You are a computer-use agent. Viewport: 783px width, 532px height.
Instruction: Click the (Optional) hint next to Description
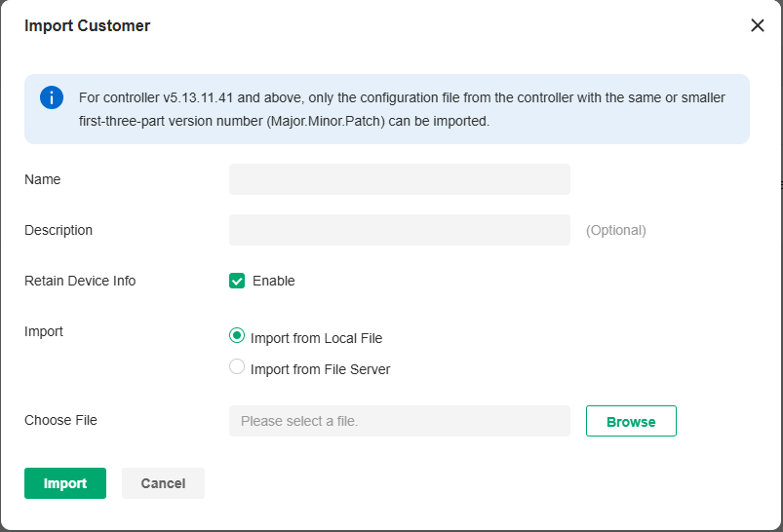tap(615, 230)
